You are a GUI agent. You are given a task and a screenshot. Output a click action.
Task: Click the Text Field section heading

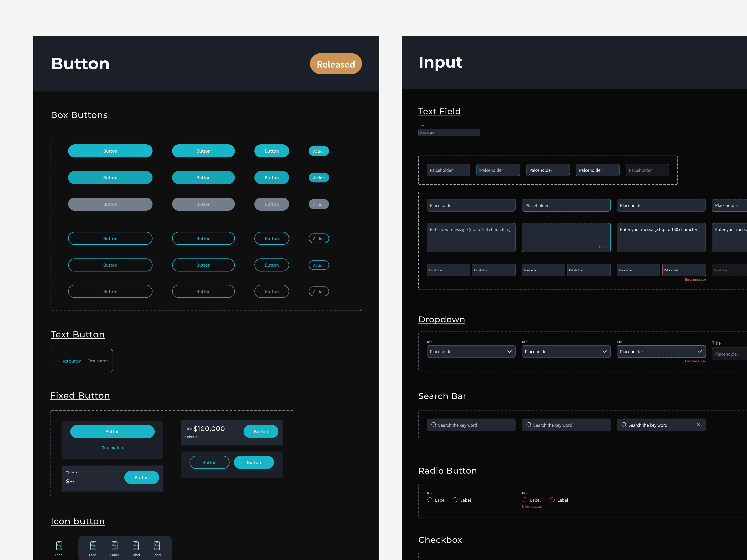pyautogui.click(x=439, y=111)
